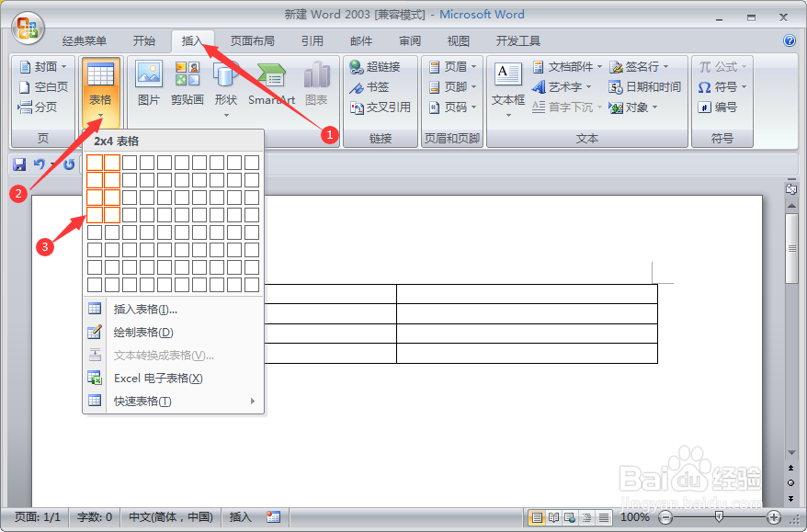
Task: Click the next page double-arrow button
Action: pyautogui.click(x=791, y=498)
